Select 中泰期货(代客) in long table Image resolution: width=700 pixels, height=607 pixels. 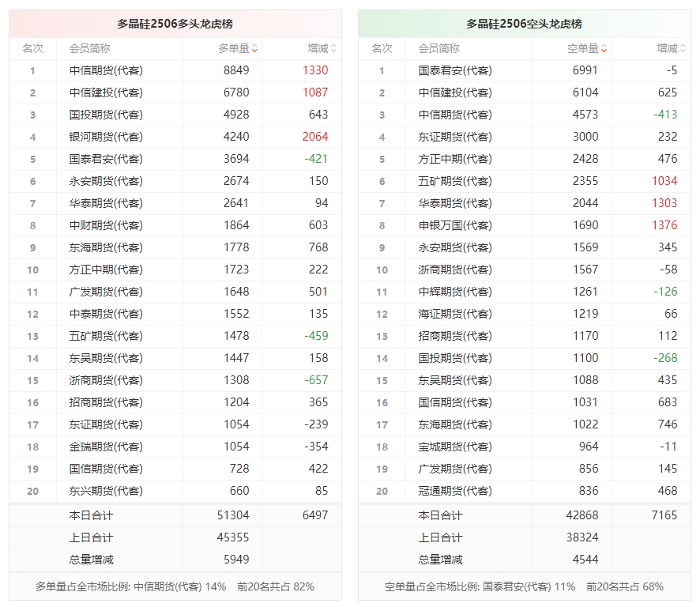106,314
